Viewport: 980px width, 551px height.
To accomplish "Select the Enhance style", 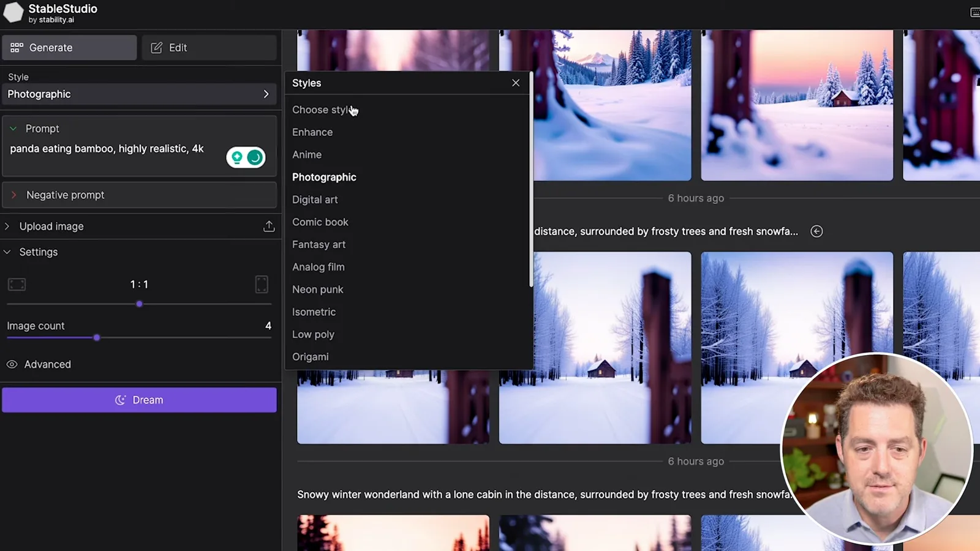I will [312, 132].
